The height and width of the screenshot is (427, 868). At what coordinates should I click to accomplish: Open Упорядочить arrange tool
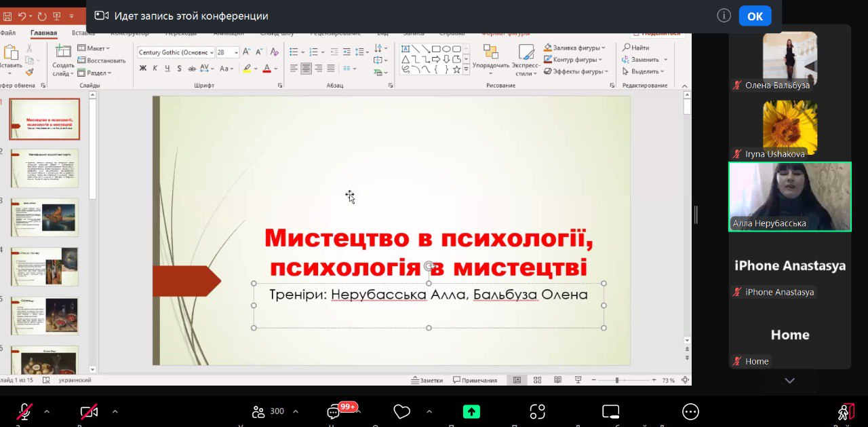tap(491, 58)
